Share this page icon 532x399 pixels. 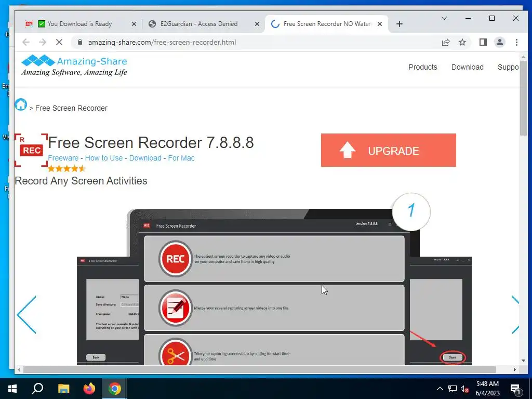pos(445,42)
